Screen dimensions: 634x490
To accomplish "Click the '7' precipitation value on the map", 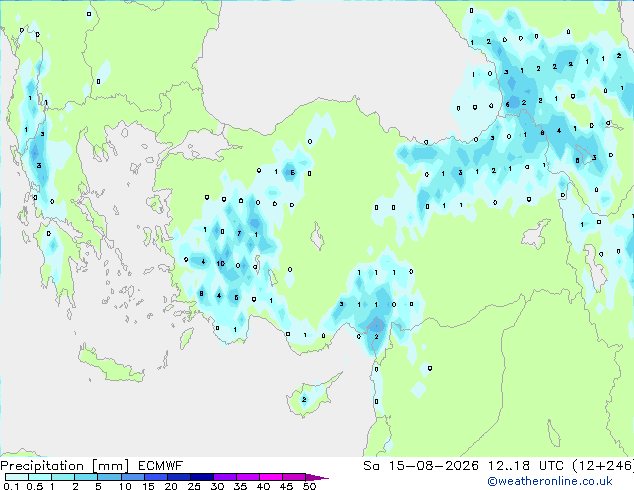I will pyautogui.click(x=239, y=233).
